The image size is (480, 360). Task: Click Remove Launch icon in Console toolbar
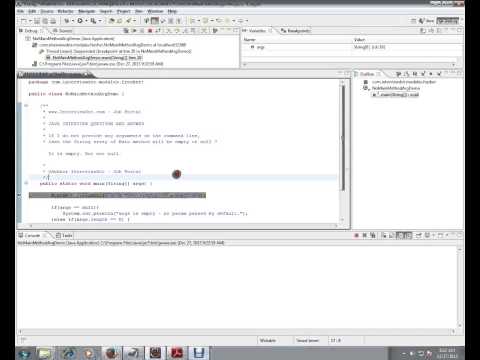365,235
